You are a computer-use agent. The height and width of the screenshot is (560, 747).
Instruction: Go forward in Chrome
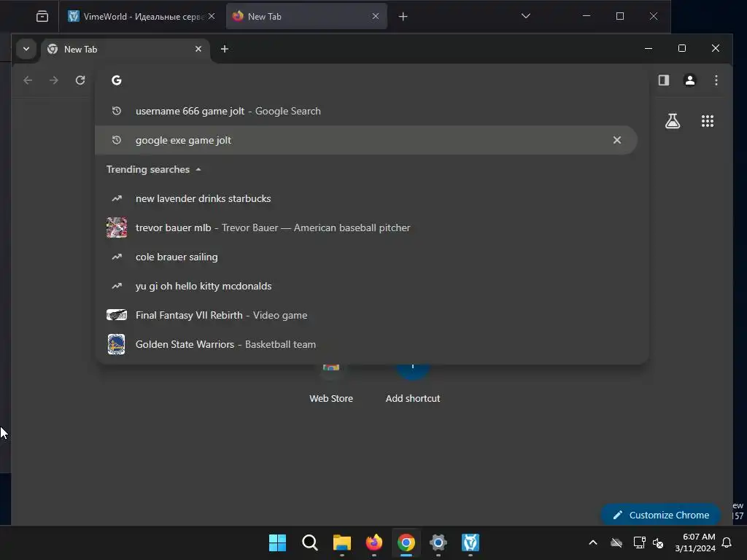pos(54,80)
